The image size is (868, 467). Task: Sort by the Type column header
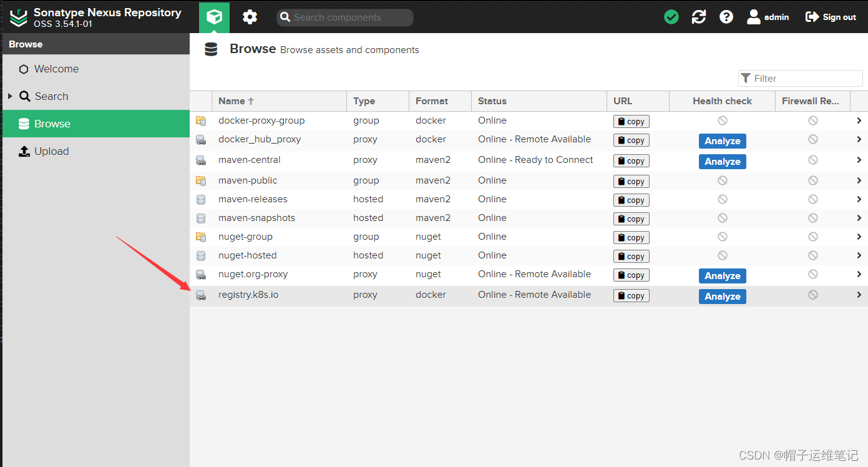click(x=378, y=101)
